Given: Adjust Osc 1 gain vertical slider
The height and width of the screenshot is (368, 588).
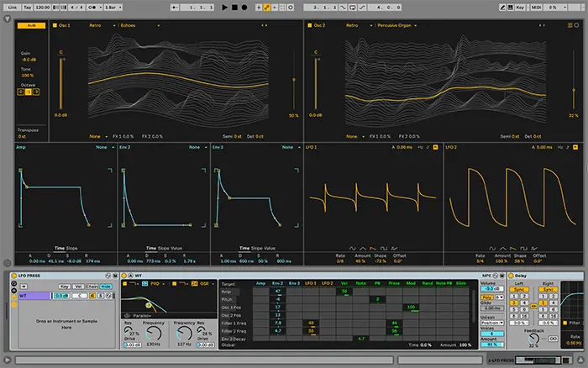Looking at the screenshot, I should pos(60,83).
